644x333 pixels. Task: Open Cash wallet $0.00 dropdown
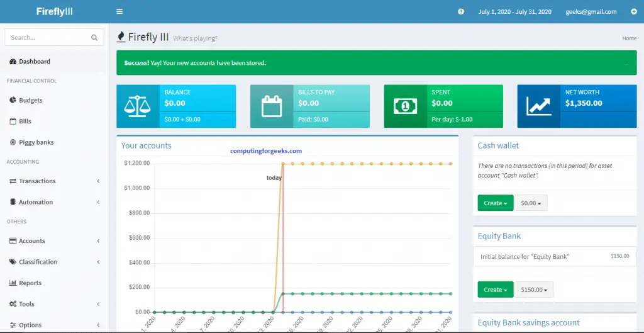531,203
